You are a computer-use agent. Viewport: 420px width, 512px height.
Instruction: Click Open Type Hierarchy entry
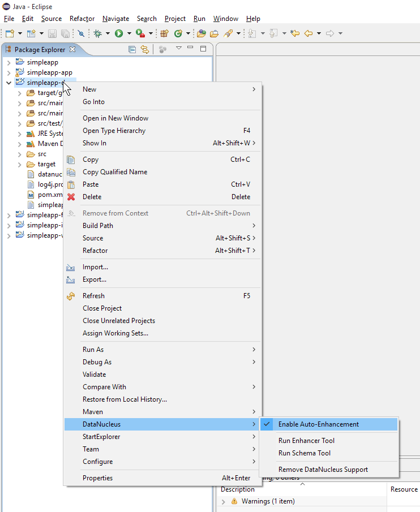point(162,130)
